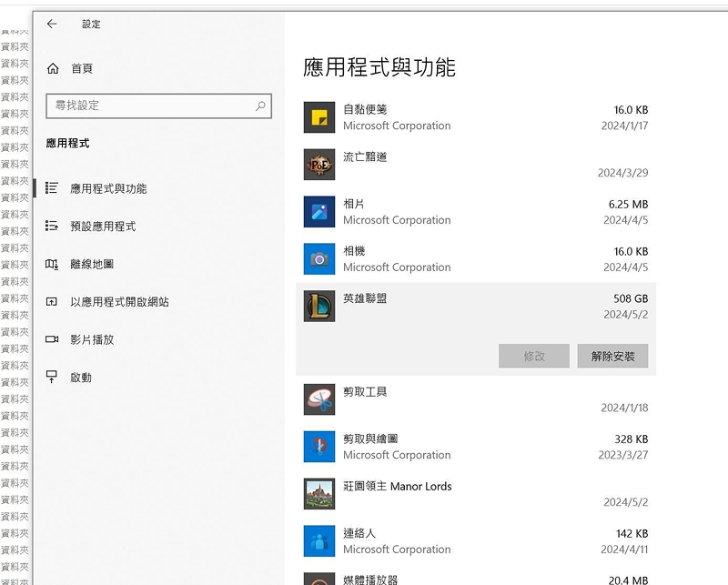The image size is (728, 585).
Task: Click the 以應用程式開啟網站 icon
Action: tap(52, 302)
